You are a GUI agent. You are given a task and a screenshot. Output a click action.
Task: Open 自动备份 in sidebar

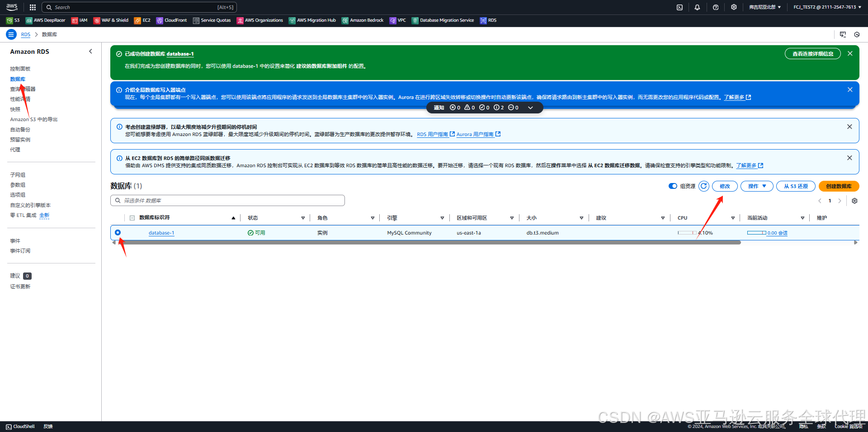click(x=20, y=130)
